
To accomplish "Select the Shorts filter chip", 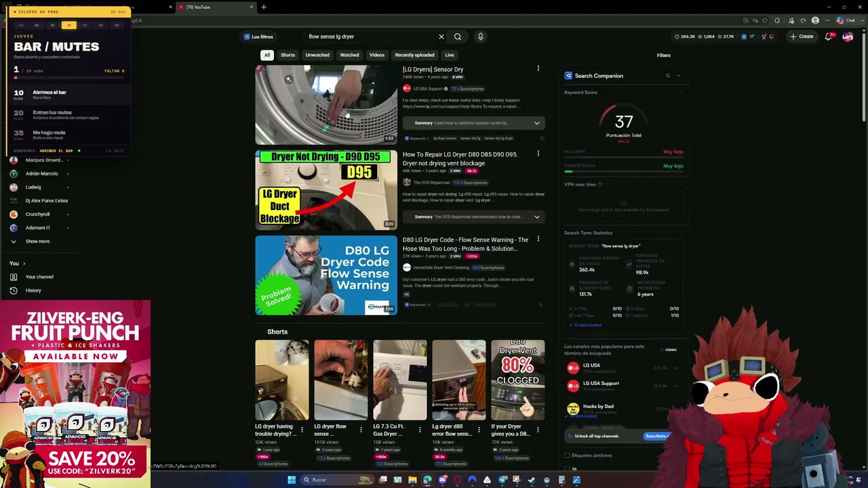I will [x=288, y=55].
